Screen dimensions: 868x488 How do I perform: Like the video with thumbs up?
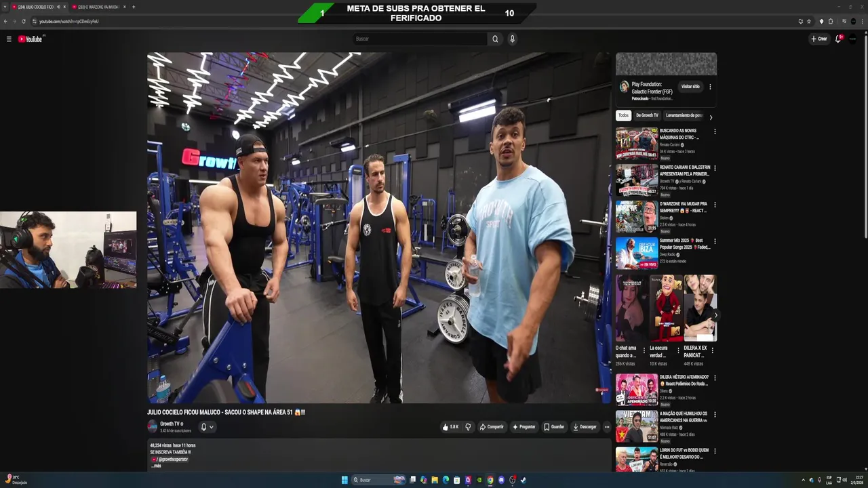point(450,427)
